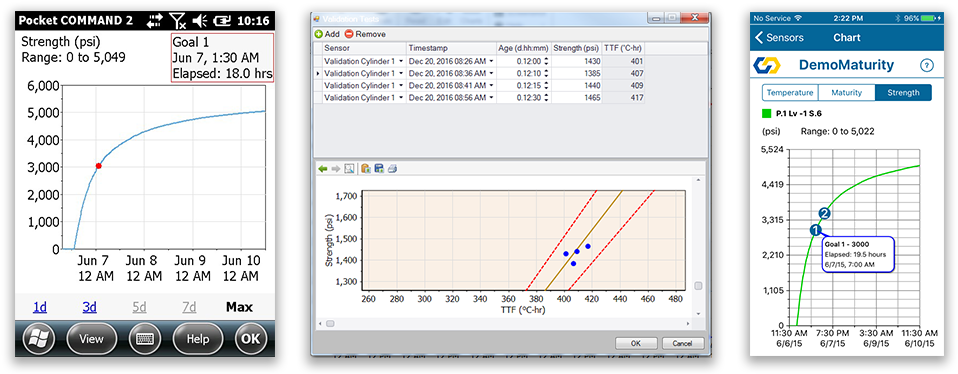
Task: Click the grey forward arrow in chart toolbar
Action: click(x=335, y=169)
